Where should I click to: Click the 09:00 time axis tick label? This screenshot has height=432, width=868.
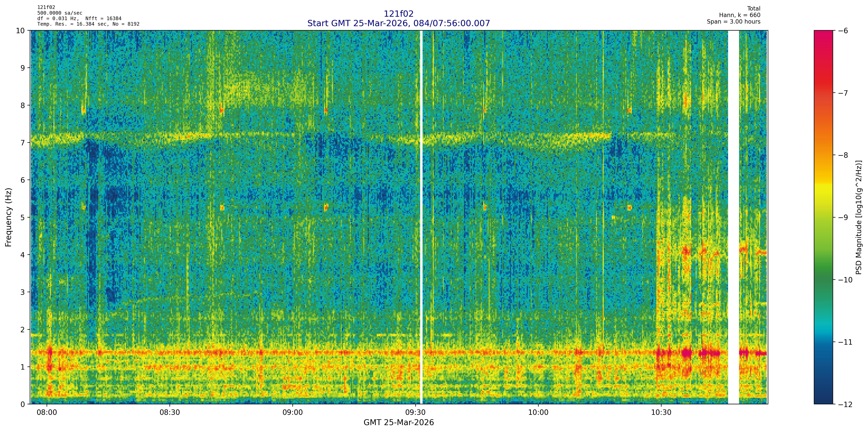tap(292, 412)
